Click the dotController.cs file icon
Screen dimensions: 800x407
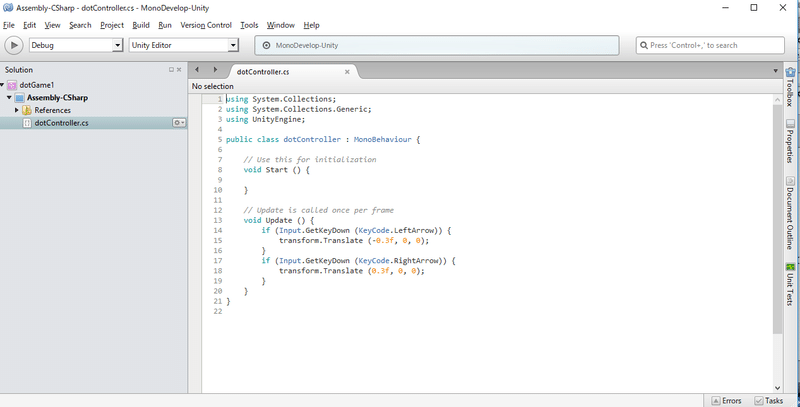(27, 123)
